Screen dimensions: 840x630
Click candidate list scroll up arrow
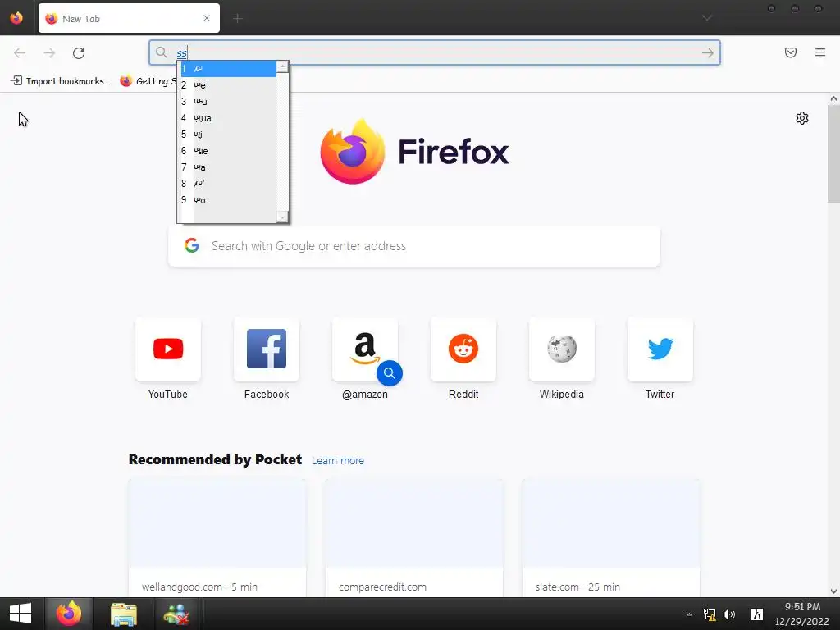tap(282, 66)
